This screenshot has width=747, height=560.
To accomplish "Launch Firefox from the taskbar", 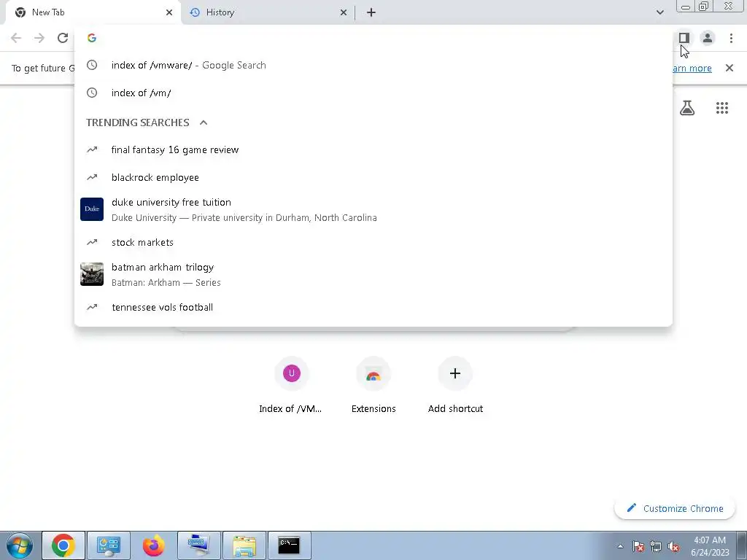I will [153, 545].
